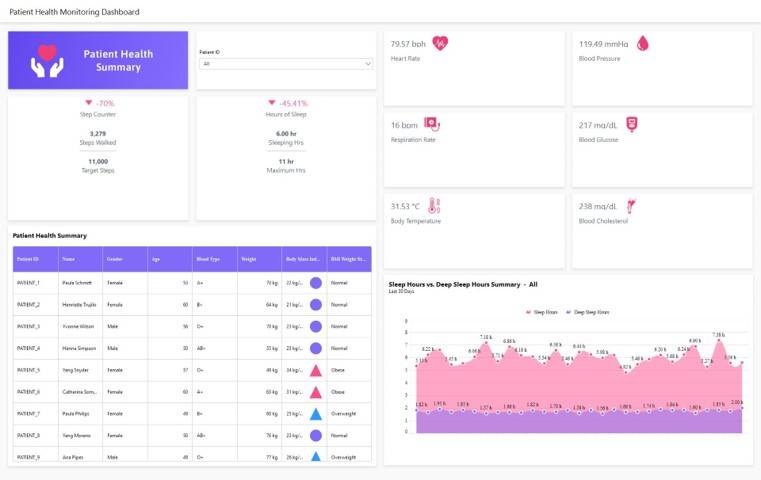Toggle the Sleep Hours legend series
The image size is (761, 480).
(542, 312)
